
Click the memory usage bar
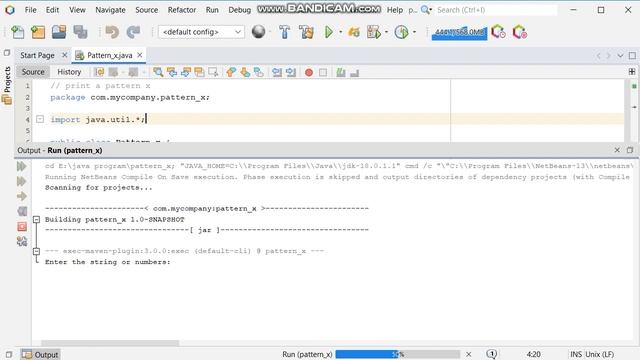459,32
